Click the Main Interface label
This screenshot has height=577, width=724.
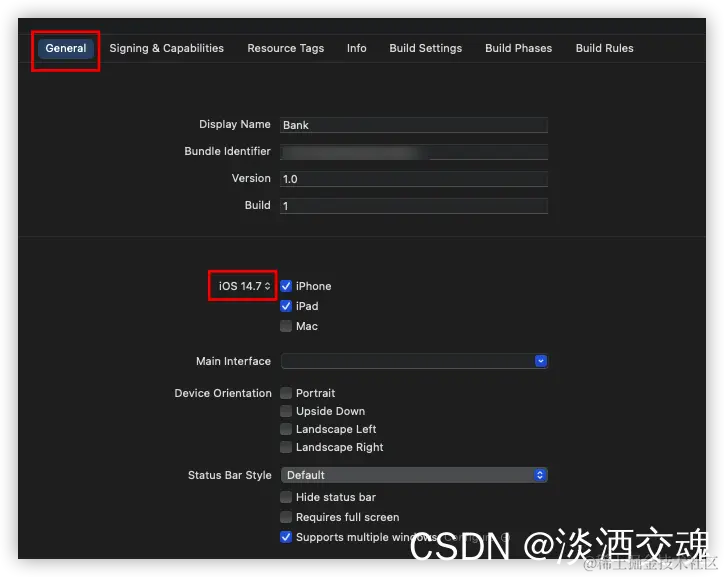point(233,361)
